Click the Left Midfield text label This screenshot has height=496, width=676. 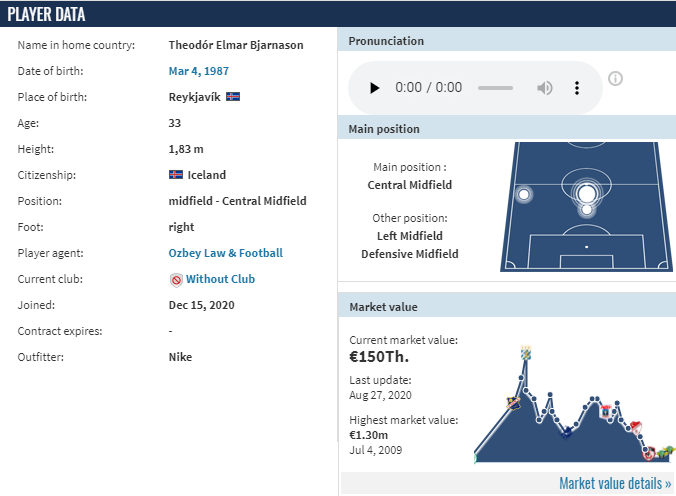pos(410,236)
